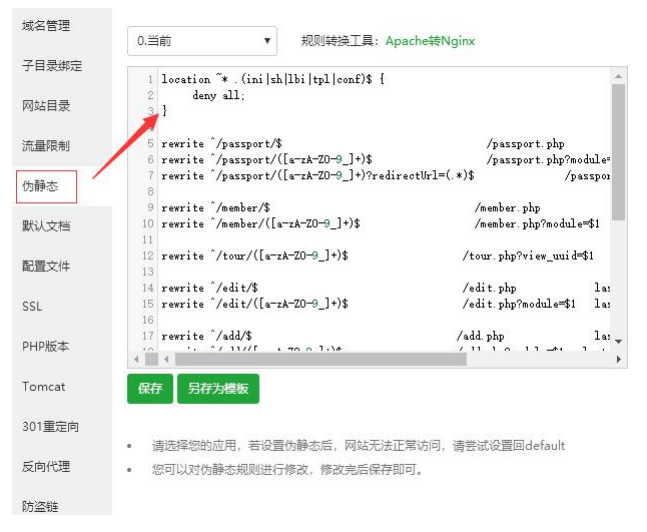The image size is (647, 532).
Task: Click line number 12 in editor gutter
Action: pos(148,256)
